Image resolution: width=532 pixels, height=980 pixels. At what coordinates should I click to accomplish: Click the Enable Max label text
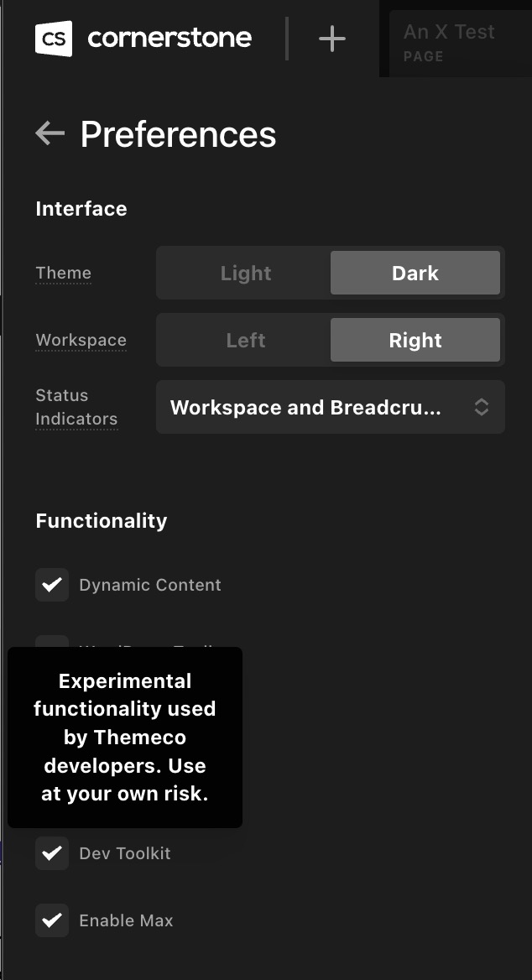click(126, 920)
